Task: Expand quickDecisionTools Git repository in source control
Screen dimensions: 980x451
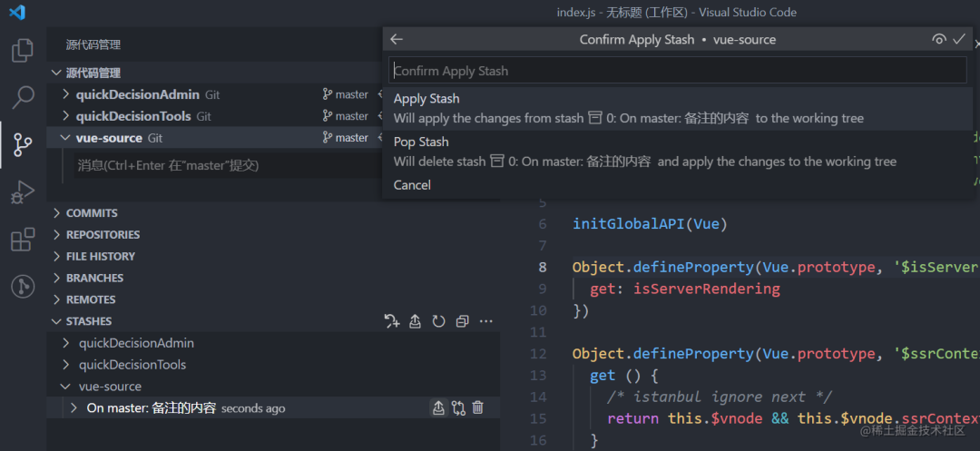Action: pos(65,116)
